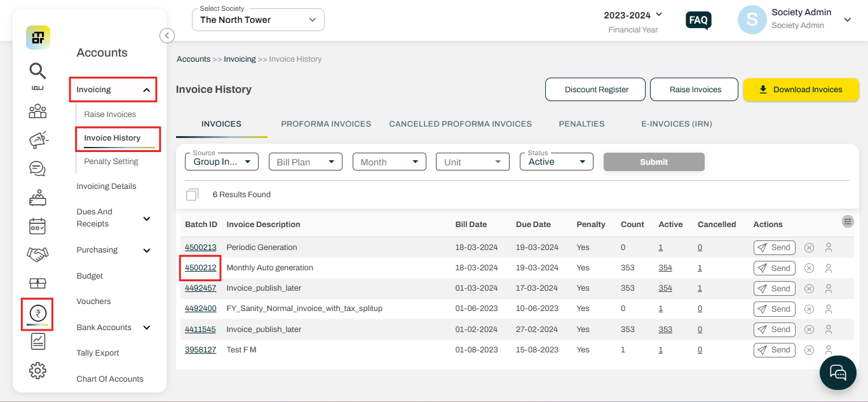Cancel batch 4500213 via its X icon

[809, 247]
